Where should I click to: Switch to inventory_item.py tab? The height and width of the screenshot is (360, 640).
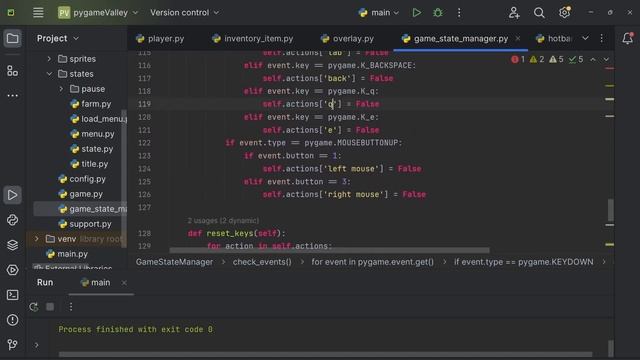(253, 38)
